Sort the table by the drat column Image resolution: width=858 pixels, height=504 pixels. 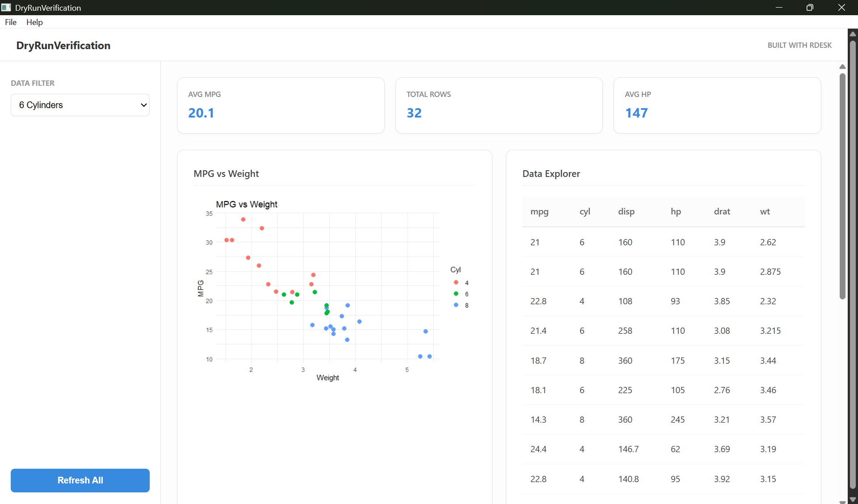coord(722,212)
